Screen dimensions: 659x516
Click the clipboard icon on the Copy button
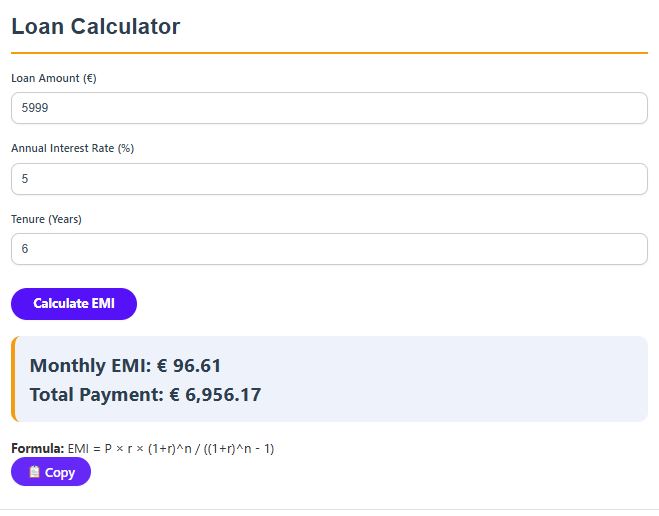coord(34,472)
